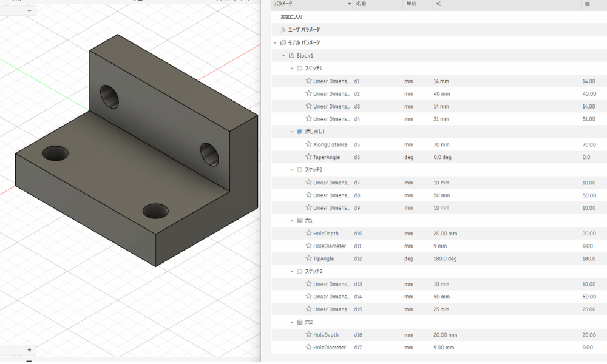
Task: Click the fx user parameter icon
Action: pos(283,30)
